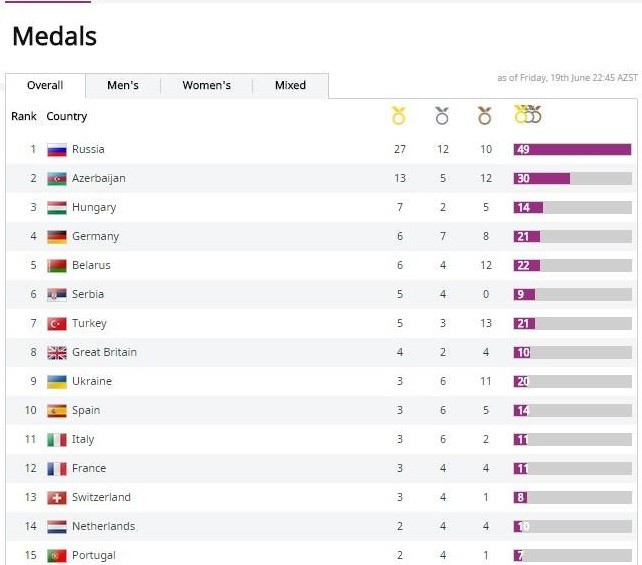The width and height of the screenshot is (642, 565).
Task: Open the Mixed medals tab
Action: tap(290, 86)
